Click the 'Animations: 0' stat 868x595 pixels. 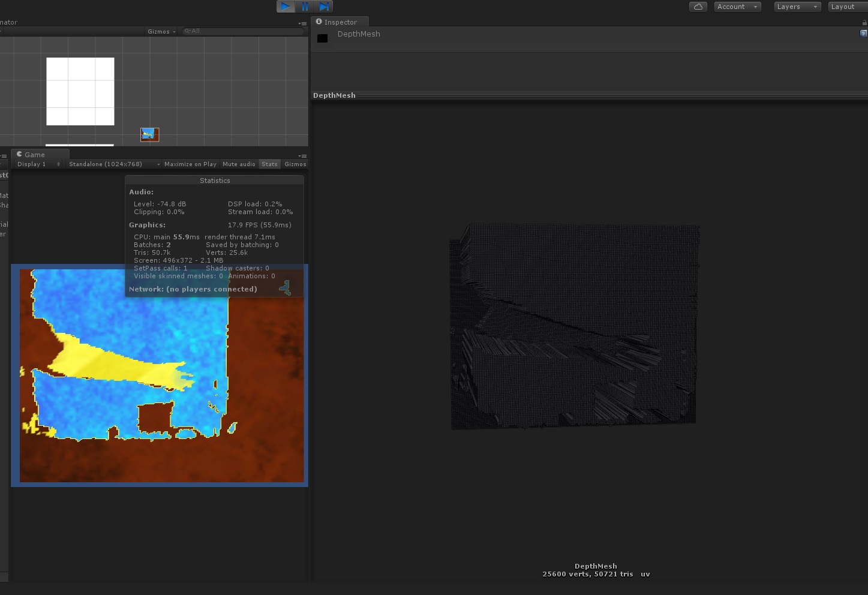point(251,276)
